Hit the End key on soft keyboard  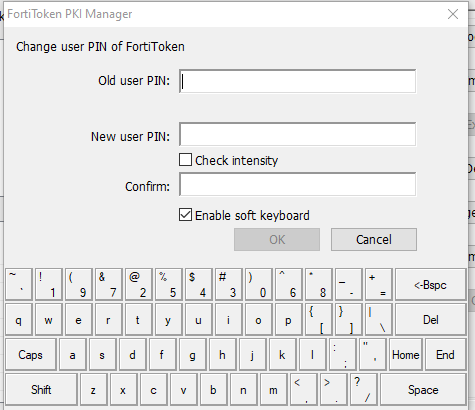pyautogui.click(x=446, y=354)
